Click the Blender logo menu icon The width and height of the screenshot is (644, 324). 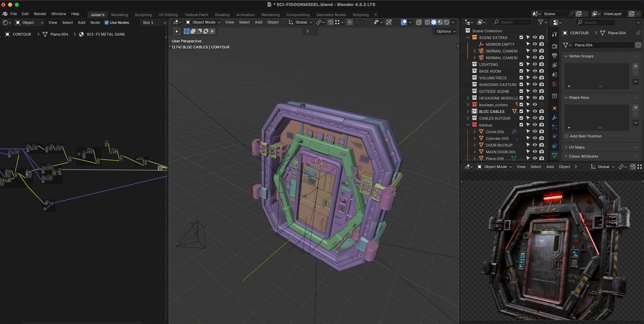[4, 13]
